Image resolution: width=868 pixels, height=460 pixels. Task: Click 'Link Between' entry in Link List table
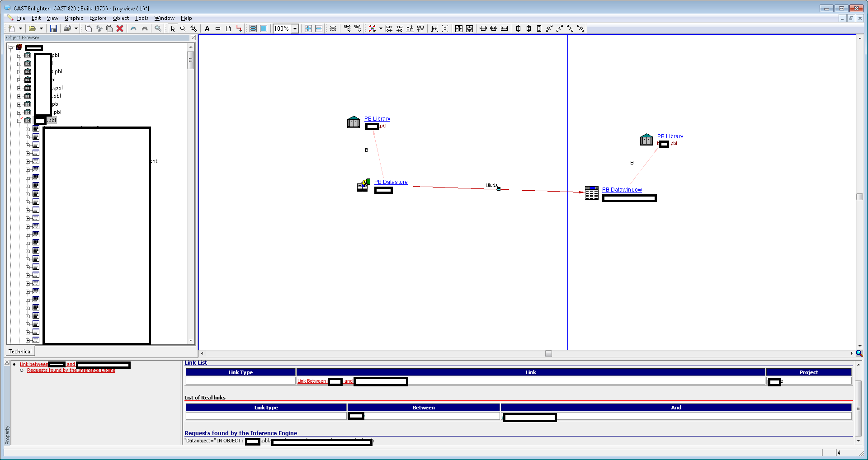pyautogui.click(x=311, y=381)
